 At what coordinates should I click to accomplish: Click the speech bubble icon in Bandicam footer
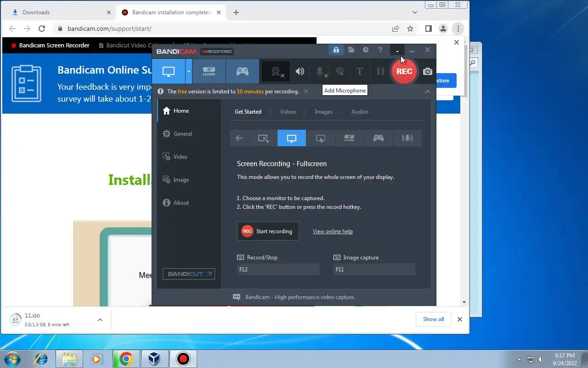click(237, 297)
